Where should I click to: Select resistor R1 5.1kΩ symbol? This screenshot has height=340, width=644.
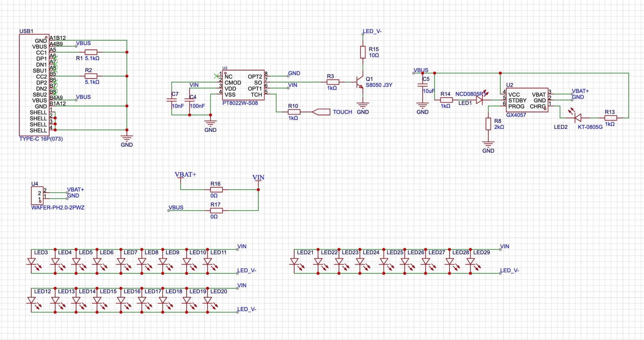(91, 52)
